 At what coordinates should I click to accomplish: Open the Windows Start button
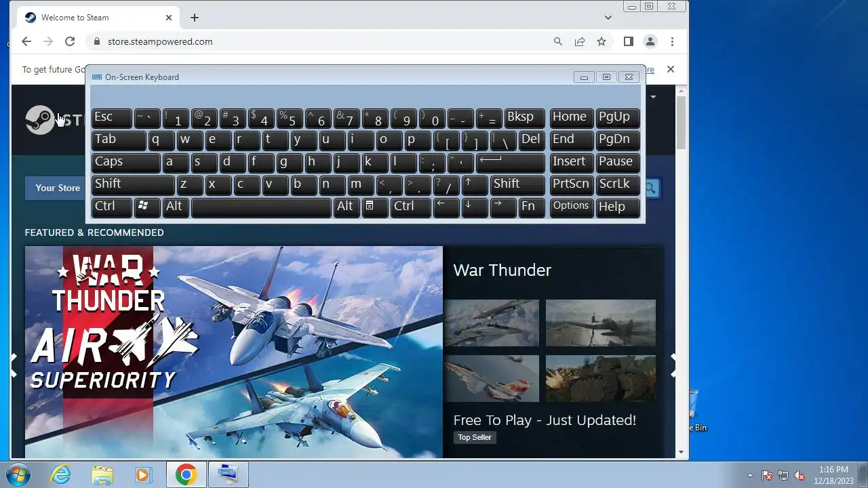(18, 474)
